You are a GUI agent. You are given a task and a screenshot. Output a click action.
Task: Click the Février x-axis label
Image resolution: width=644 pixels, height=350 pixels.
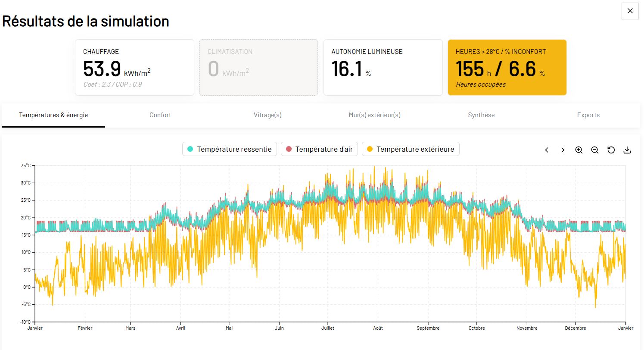click(85, 328)
